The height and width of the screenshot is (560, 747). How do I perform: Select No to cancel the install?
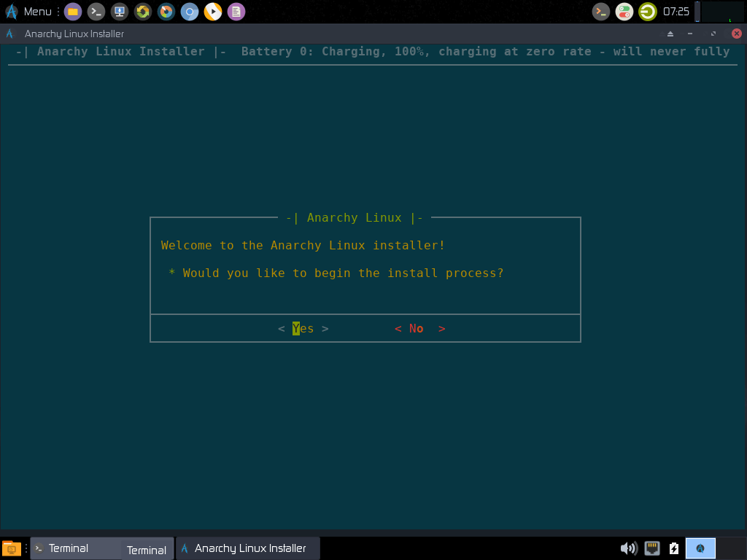click(420, 329)
